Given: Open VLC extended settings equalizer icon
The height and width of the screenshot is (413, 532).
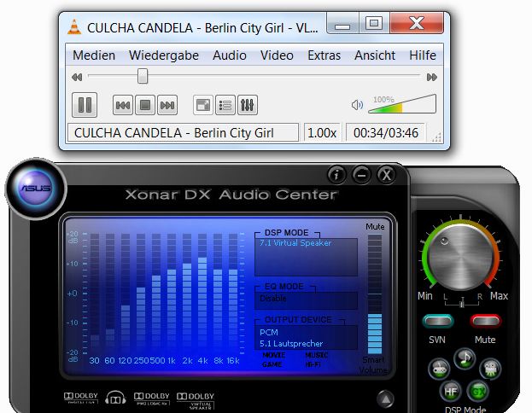Looking at the screenshot, I should click(248, 105).
